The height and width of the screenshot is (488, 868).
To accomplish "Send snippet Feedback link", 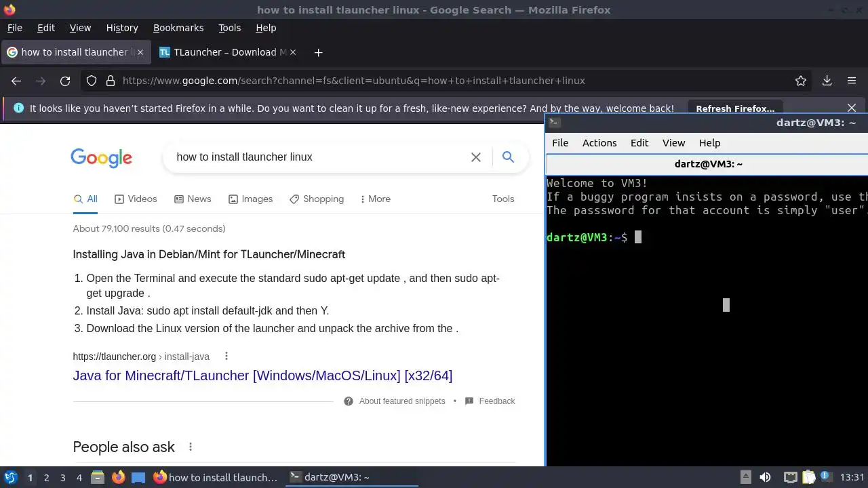I will [x=497, y=401].
